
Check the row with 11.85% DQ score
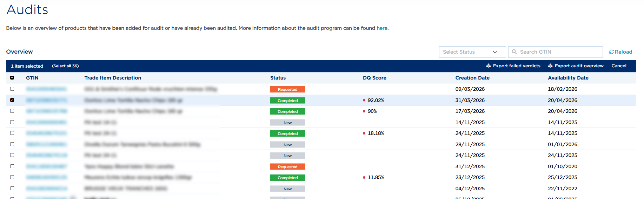(12, 177)
